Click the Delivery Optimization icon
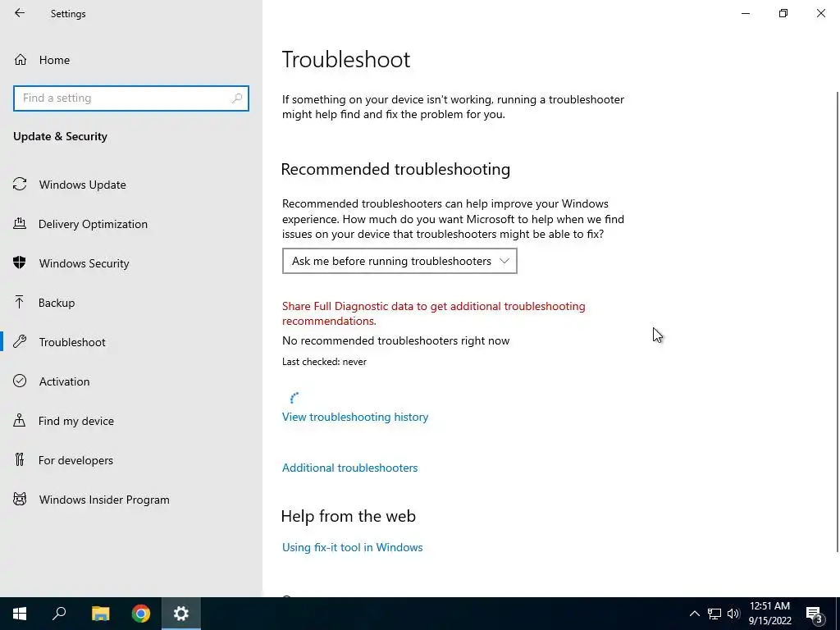This screenshot has width=840, height=630. (20, 223)
